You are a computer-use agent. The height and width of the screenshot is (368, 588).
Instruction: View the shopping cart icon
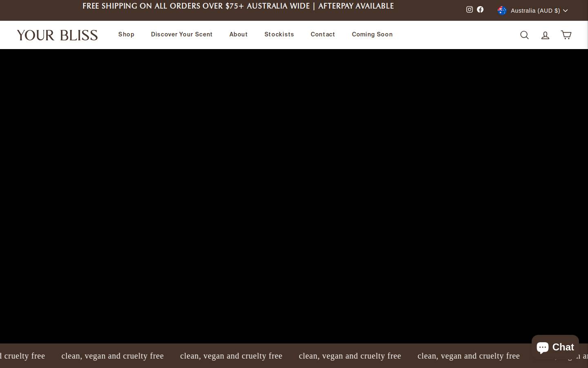point(566,35)
